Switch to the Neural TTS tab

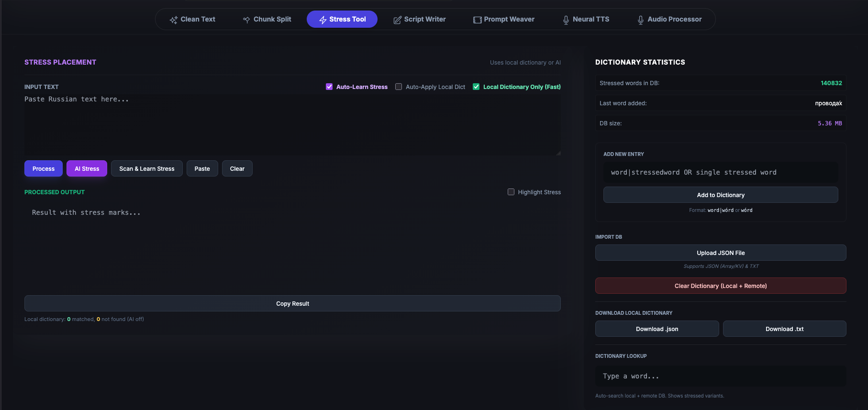(x=586, y=19)
